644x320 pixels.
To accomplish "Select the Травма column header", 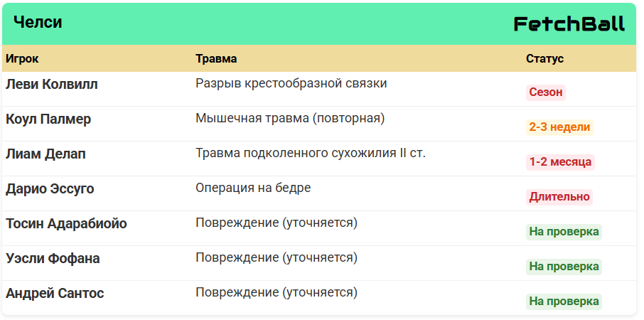I will [x=216, y=58].
